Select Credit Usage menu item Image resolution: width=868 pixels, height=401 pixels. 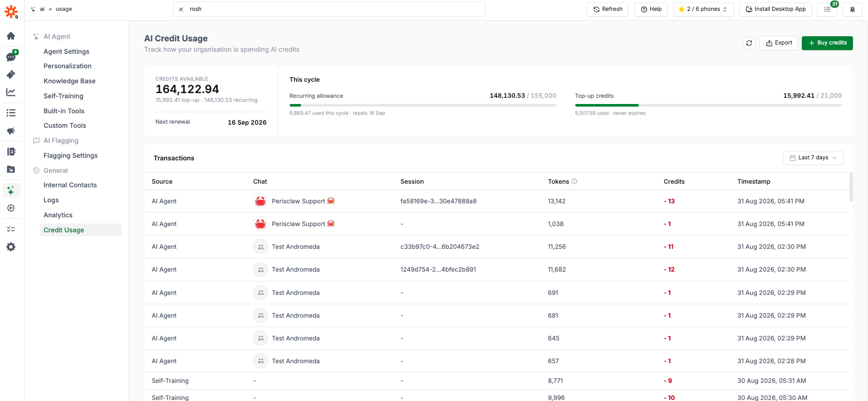tap(81, 230)
